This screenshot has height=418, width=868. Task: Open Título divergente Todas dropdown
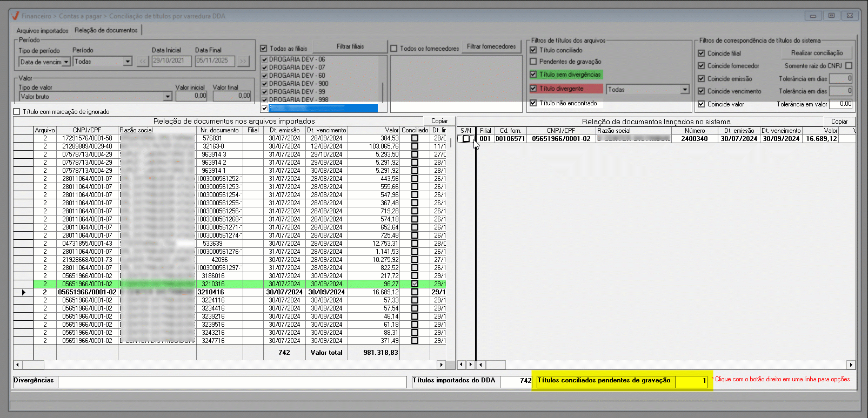685,90
